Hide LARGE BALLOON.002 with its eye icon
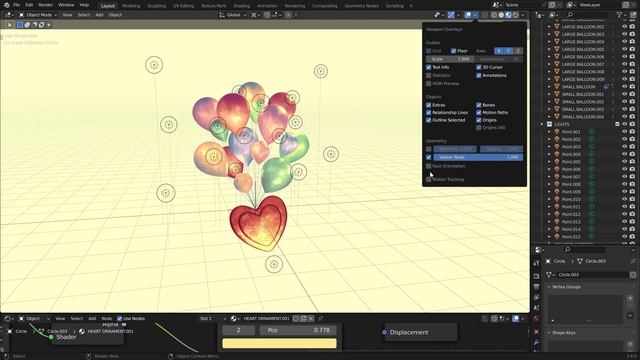Viewport: 640px width, 360px height. pyautogui.click(x=624, y=27)
